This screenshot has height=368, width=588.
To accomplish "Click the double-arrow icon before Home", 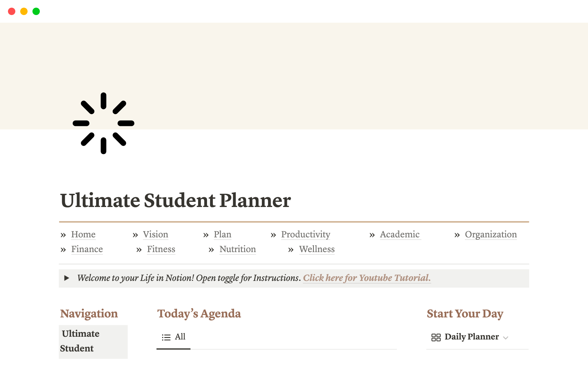I will tap(63, 235).
